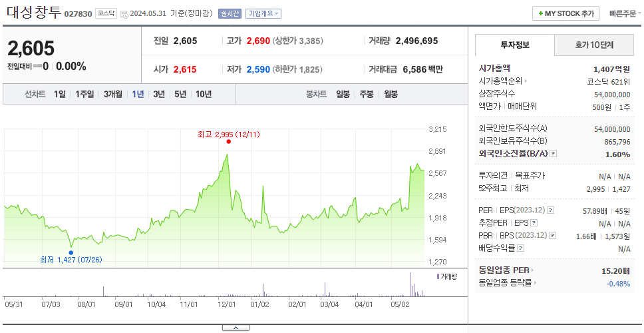
Task: Click the 0.00% change rate
Action: pos(71,66)
